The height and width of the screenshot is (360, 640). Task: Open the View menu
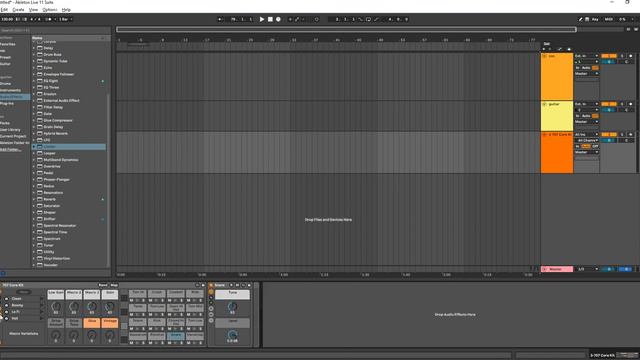(x=33, y=9)
